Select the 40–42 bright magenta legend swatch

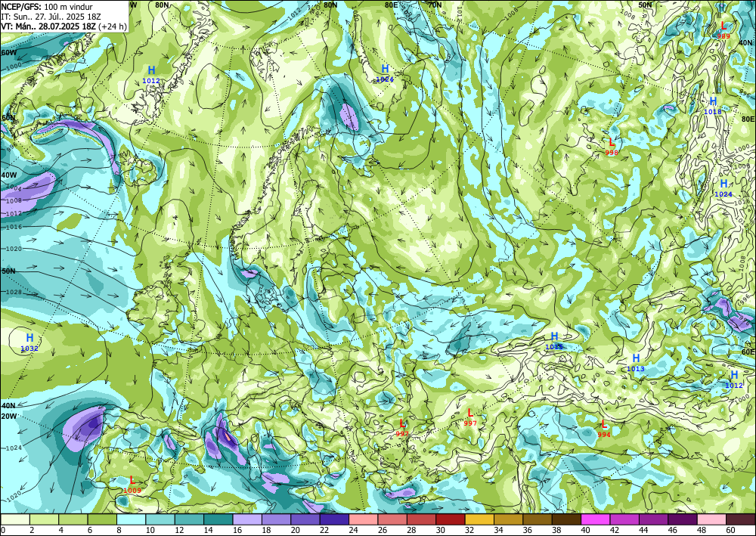(596, 519)
